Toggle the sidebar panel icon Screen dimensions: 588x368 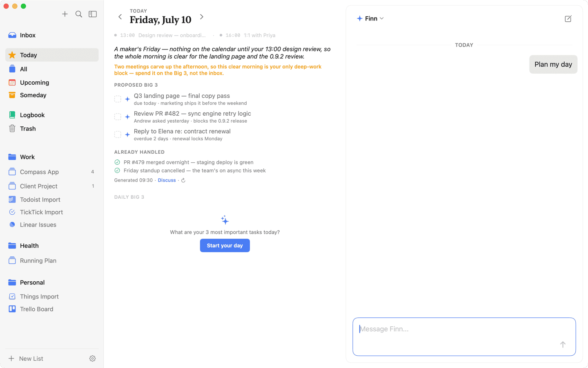tap(93, 14)
